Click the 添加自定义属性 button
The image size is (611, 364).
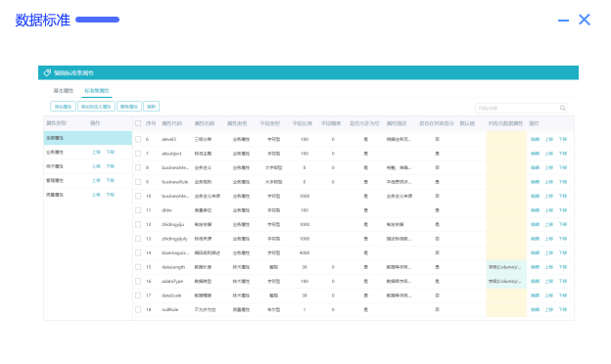[96, 107]
